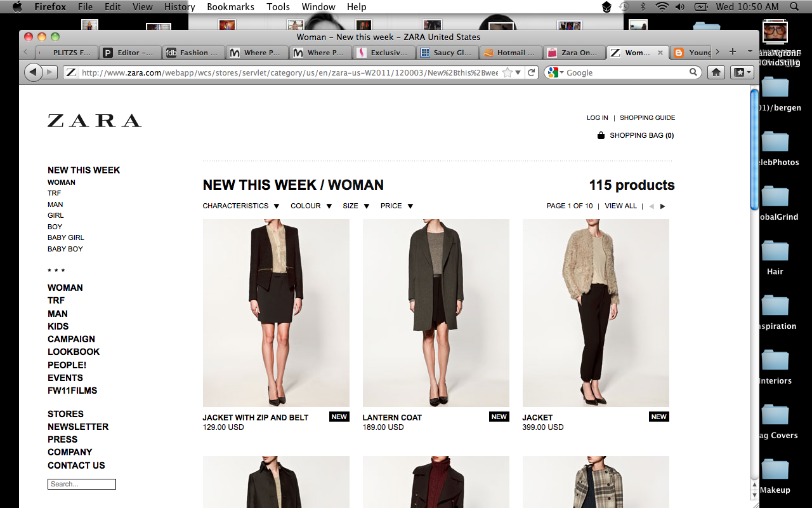Click VIEW ALL to show all products

620,206
